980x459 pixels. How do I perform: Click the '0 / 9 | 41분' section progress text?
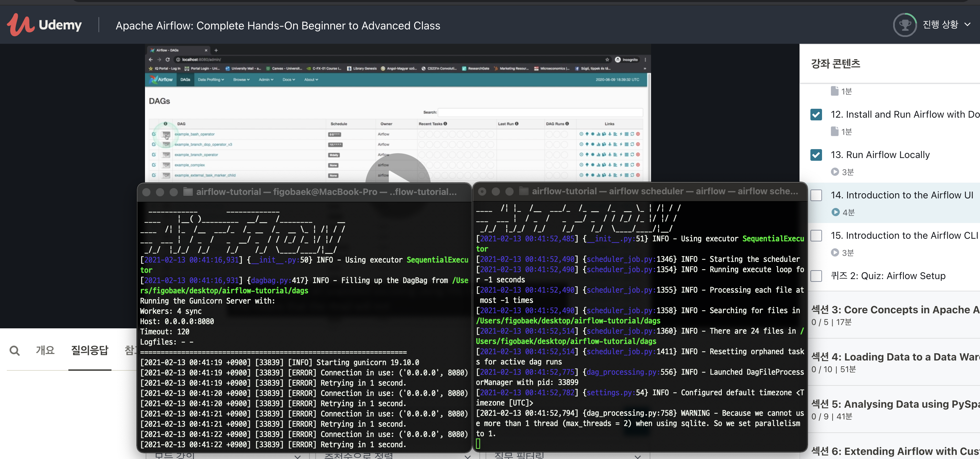pyautogui.click(x=832, y=416)
